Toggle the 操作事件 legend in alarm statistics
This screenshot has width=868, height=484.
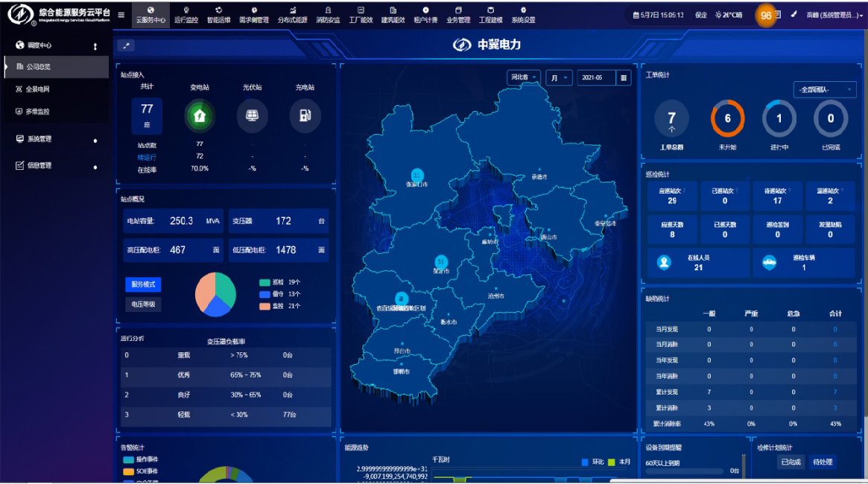coord(140,459)
